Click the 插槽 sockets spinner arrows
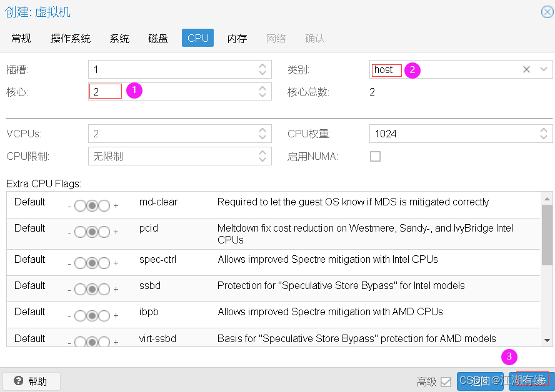 coord(262,69)
